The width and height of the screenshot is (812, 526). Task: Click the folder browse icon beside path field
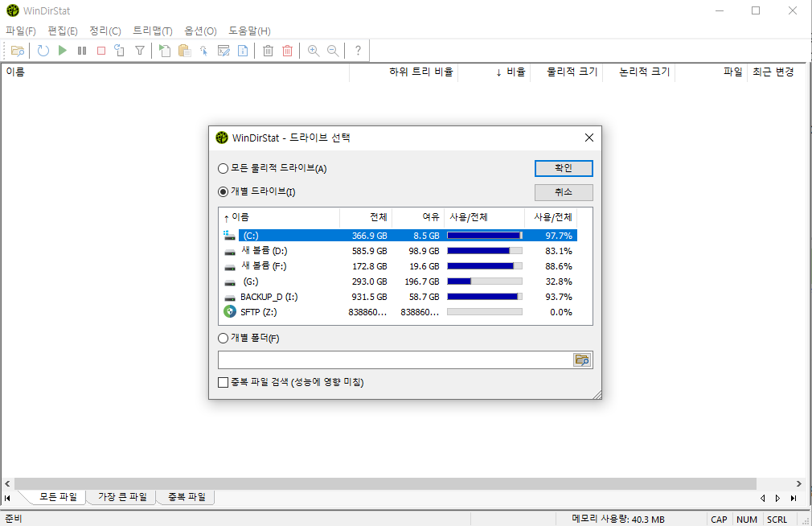tap(582, 360)
